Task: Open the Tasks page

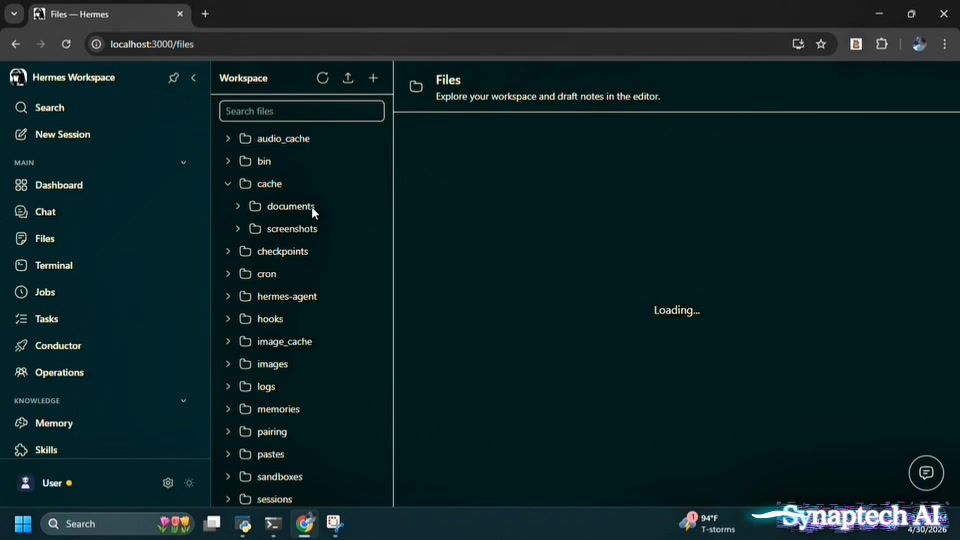Action: [46, 319]
